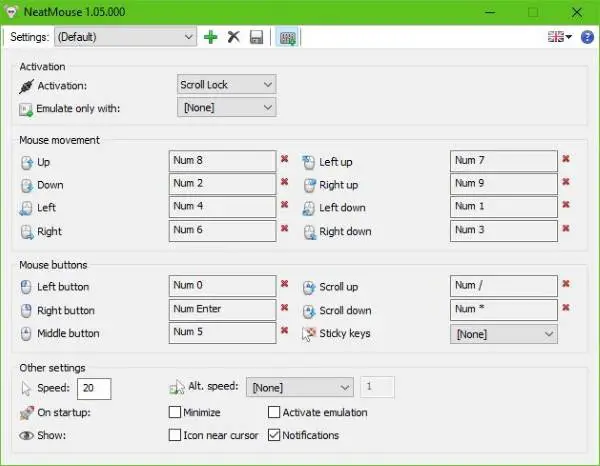Open the help question mark icon
600x466 pixels.
point(587,37)
